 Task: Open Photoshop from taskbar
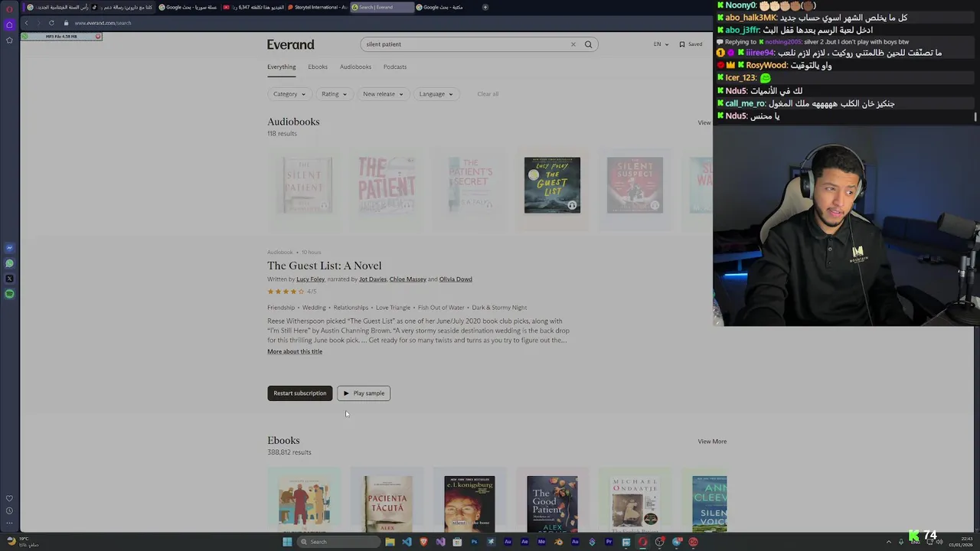coord(474,542)
